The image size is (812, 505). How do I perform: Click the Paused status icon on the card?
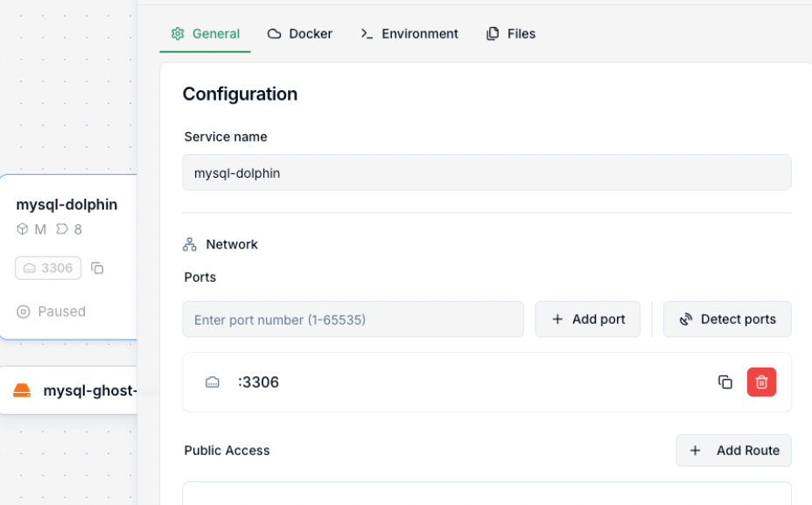pos(24,312)
